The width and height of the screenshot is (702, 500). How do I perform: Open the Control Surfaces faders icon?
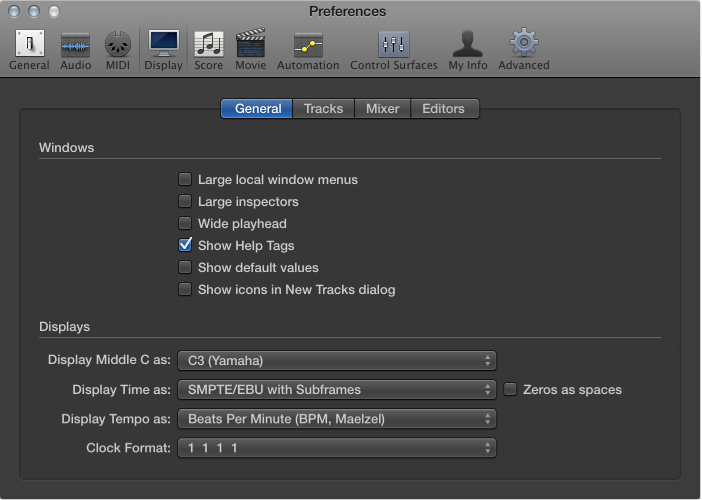click(394, 44)
